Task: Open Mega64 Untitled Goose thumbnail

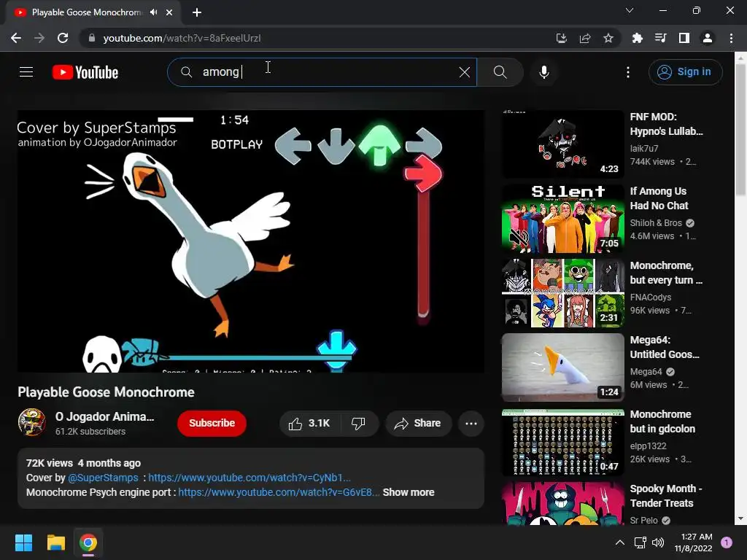Action: (x=562, y=367)
